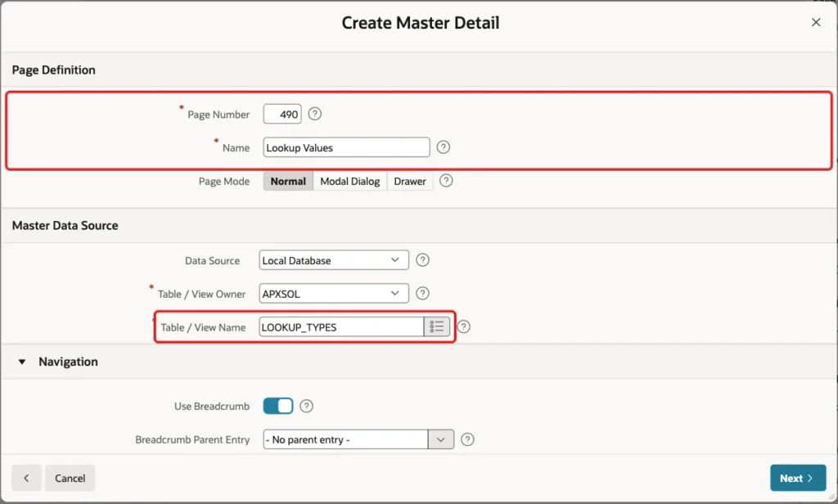The width and height of the screenshot is (838, 504).
Task: Open help for Name field
Action: [x=443, y=147]
